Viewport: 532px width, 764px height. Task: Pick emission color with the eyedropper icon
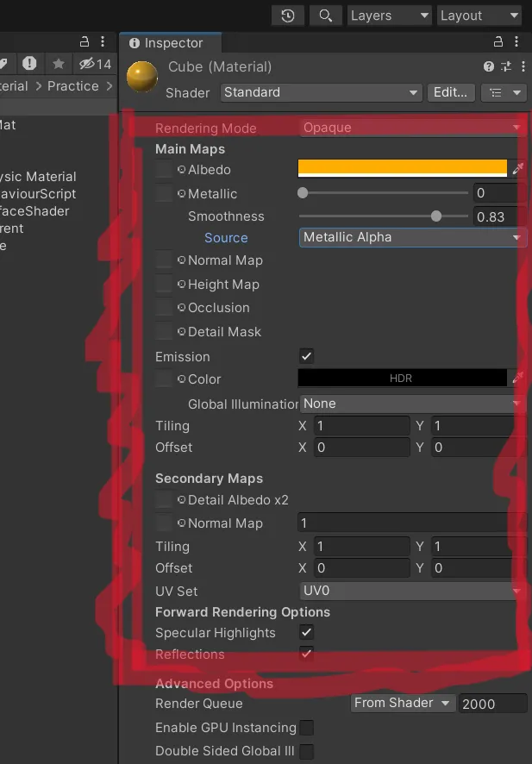point(518,378)
